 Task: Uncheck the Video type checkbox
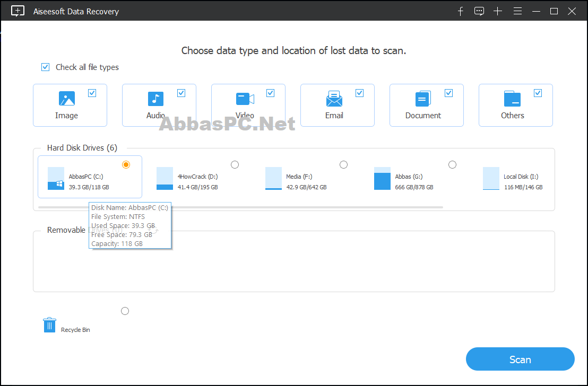(x=270, y=93)
